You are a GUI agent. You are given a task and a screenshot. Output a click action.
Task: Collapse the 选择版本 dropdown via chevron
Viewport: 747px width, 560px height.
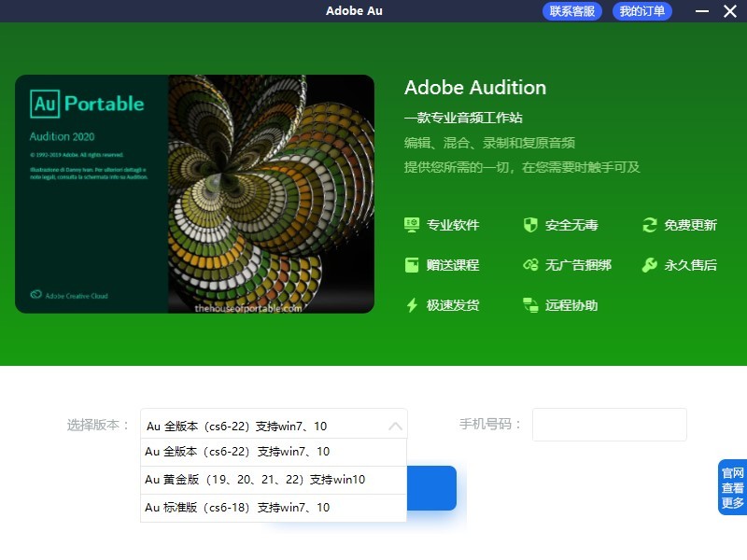(x=395, y=426)
